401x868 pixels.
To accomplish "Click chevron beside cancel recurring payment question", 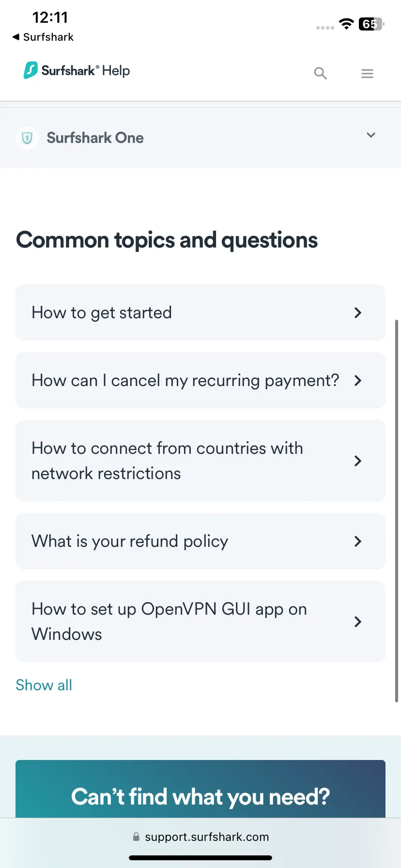I will (358, 381).
